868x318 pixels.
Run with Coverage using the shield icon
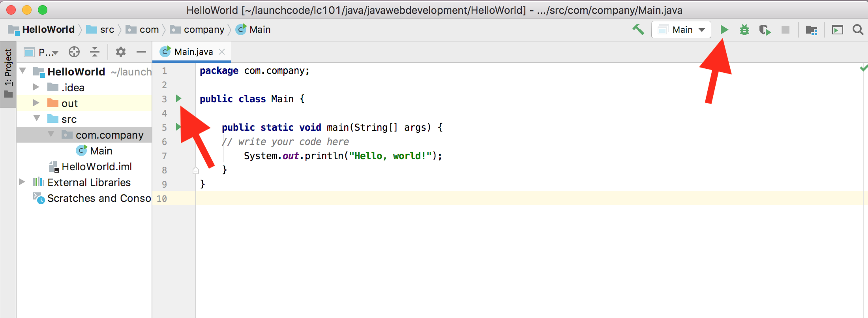pyautogui.click(x=765, y=30)
